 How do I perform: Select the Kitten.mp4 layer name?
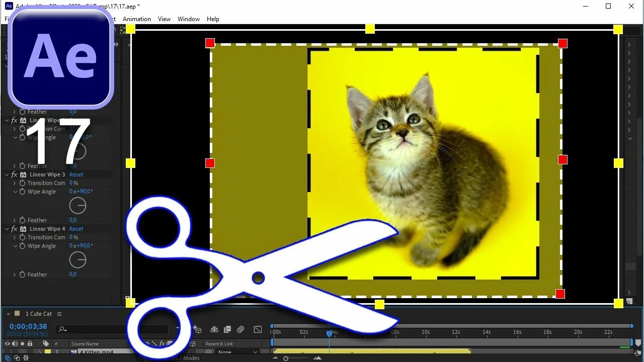[x=97, y=352]
